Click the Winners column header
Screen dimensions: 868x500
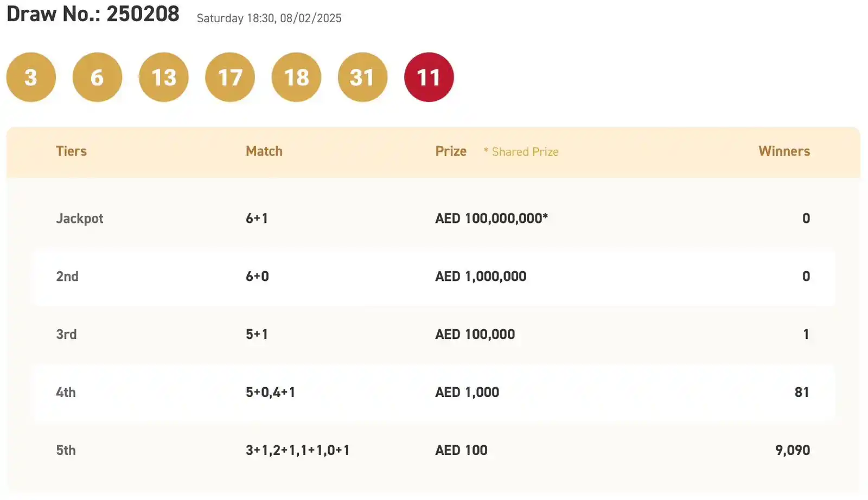(x=784, y=151)
